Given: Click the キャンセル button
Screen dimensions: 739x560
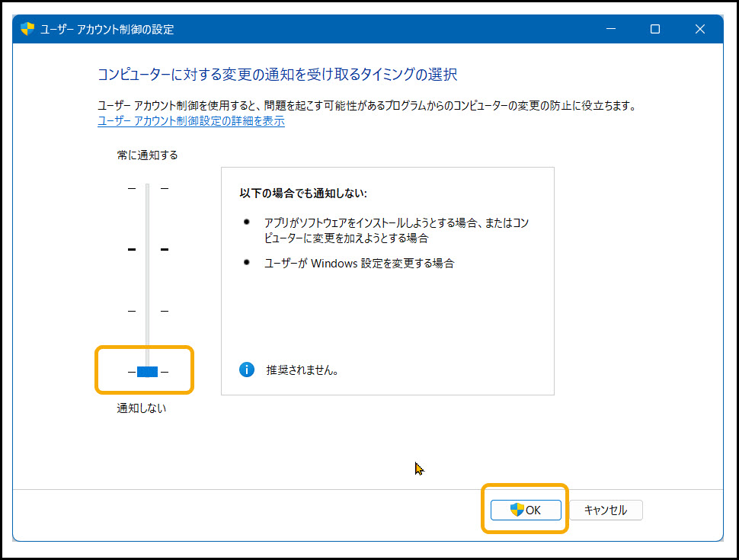Looking at the screenshot, I should click(606, 510).
